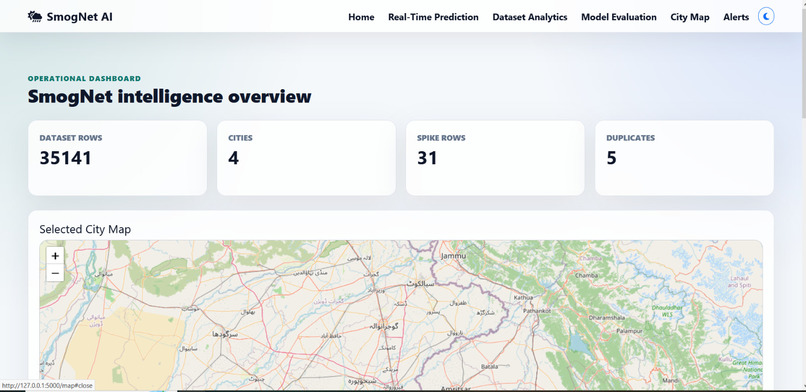806x392 pixels.
Task: Click the Dataset Rows card showing 35141
Action: 117,158
